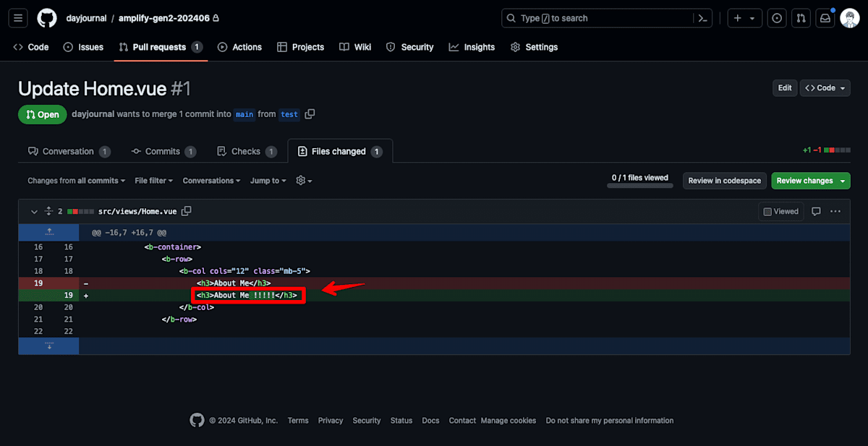Viewport: 868px width, 446px height.
Task: Open the Projects tab
Action: click(300, 47)
